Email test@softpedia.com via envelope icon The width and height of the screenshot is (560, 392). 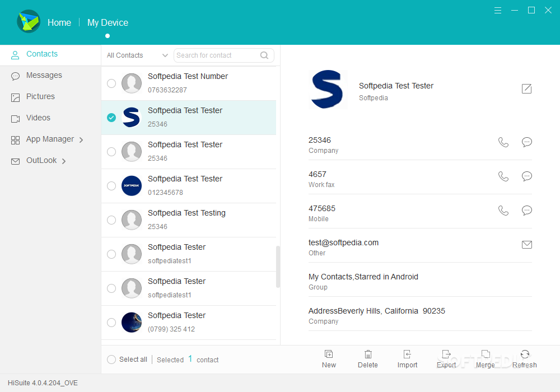527,245
